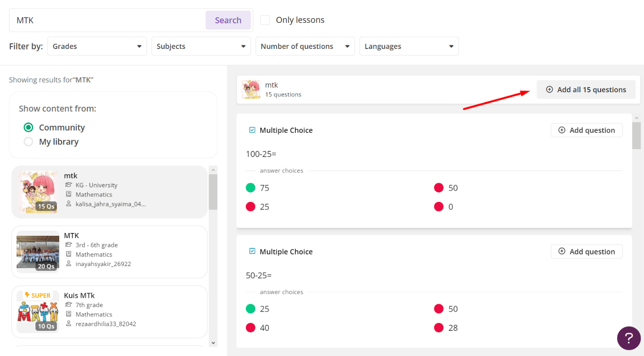Click the results list scrollbar thumb
This screenshot has width=644, height=356.
pyautogui.click(x=213, y=192)
